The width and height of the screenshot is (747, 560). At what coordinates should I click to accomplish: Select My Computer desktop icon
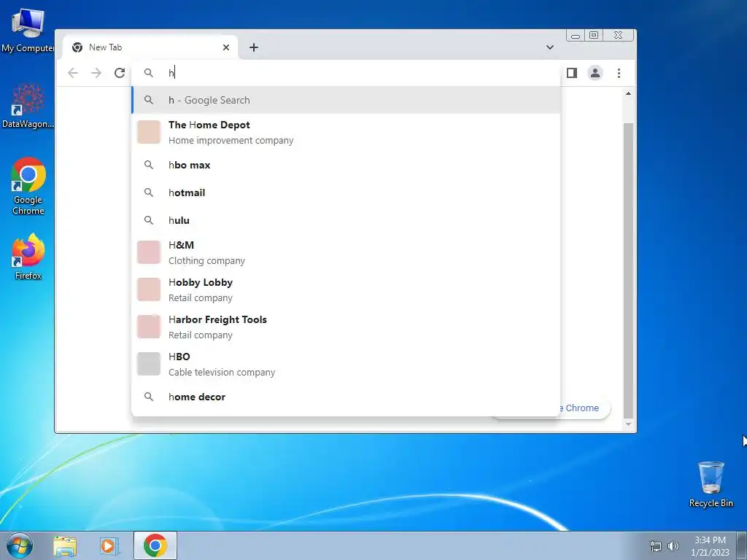(x=28, y=30)
